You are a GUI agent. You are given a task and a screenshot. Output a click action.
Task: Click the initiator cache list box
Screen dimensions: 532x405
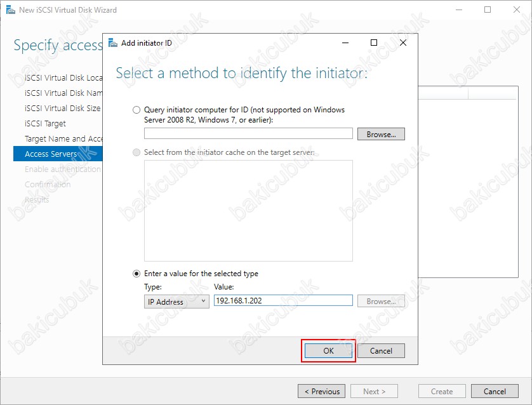pyautogui.click(x=248, y=210)
